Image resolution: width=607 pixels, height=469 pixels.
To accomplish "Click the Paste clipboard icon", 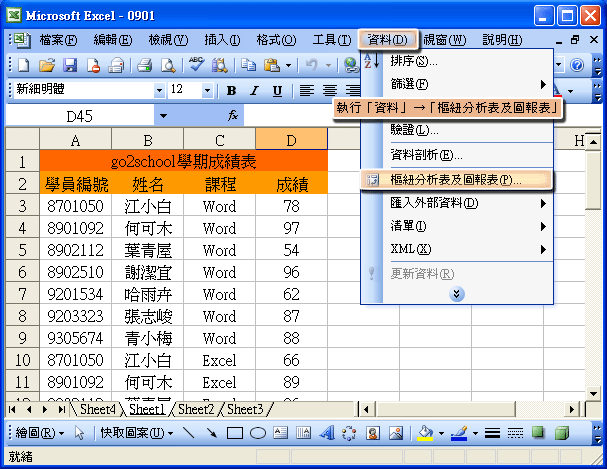I will 272,65.
